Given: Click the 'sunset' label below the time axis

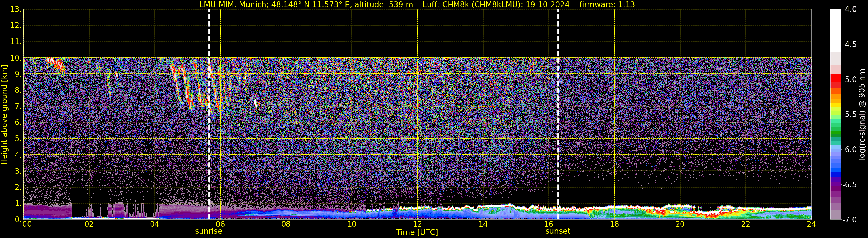Looking at the screenshot, I should [x=558, y=231].
